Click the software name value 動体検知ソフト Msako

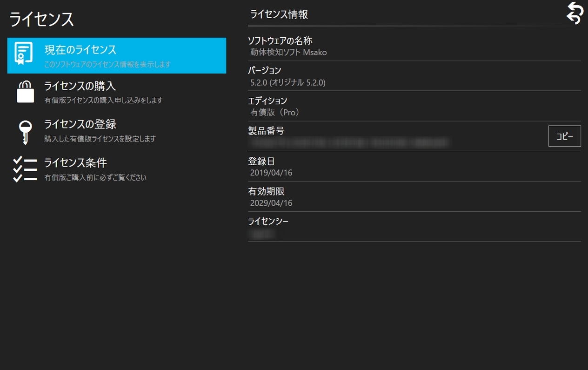[288, 53]
